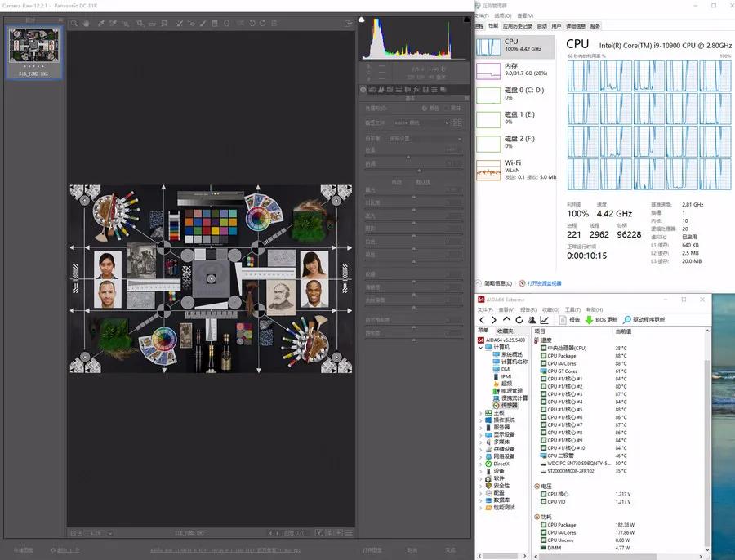Click the AIDA64 BIOS update green arrow
This screenshot has height=560, width=735.
pyautogui.click(x=588, y=320)
